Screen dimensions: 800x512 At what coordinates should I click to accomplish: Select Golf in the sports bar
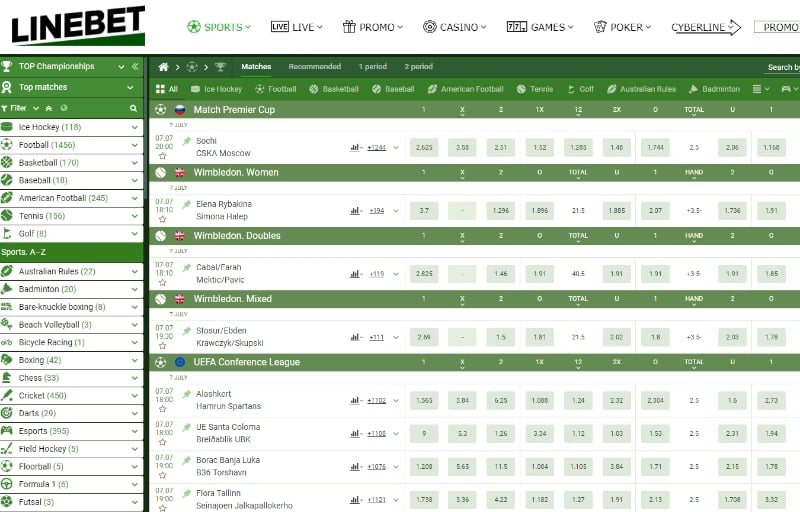[581, 89]
